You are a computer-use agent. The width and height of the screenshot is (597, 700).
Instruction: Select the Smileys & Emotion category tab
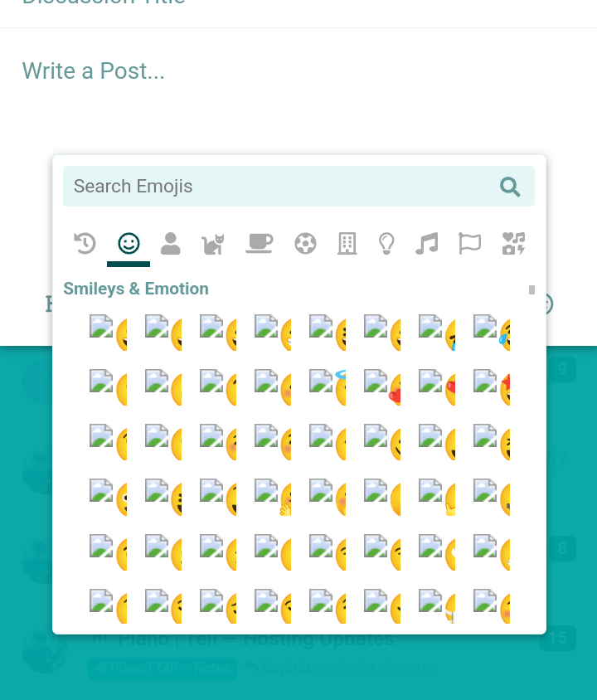pos(129,244)
